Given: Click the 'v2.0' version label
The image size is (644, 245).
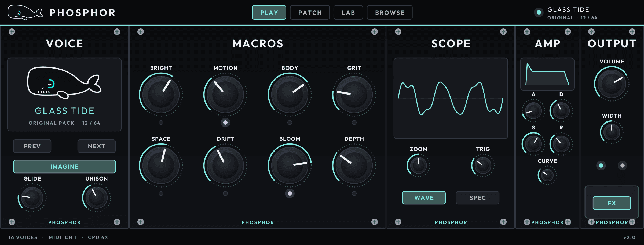Looking at the screenshot, I should pos(630,237).
